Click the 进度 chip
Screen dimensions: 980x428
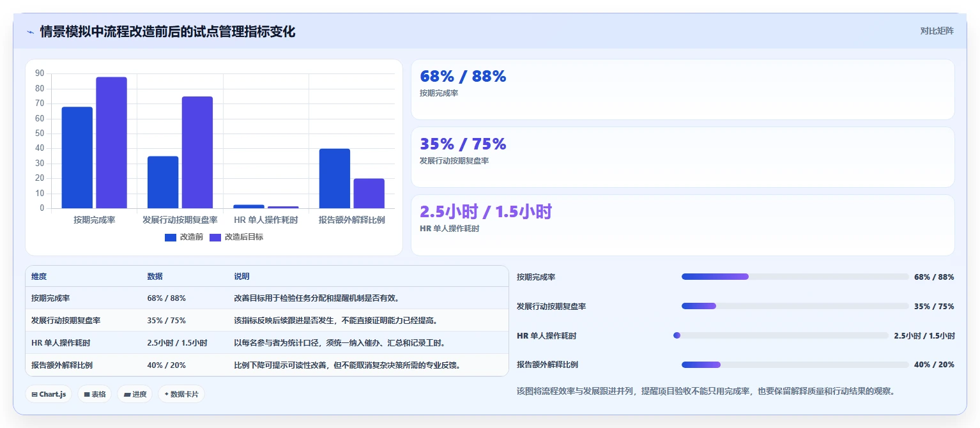[135, 394]
